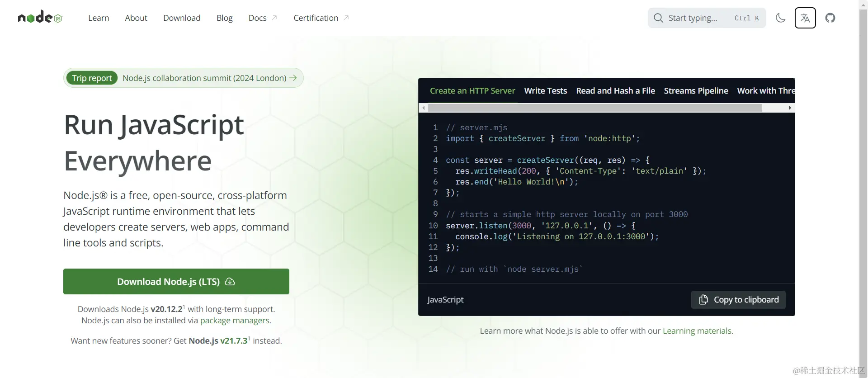Screen dimensions: 868x378
Task: Click the Certification external link arrow
Action: tap(346, 18)
